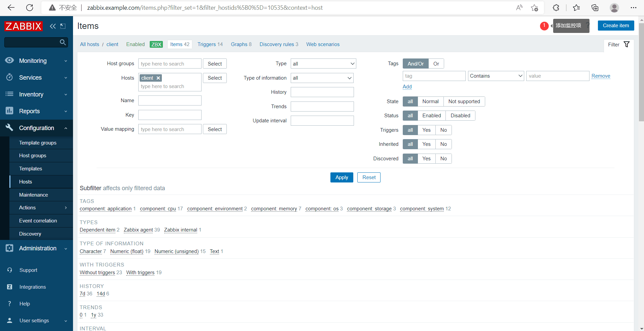Select Or tags evaluation
The image size is (644, 331).
[x=436, y=64]
